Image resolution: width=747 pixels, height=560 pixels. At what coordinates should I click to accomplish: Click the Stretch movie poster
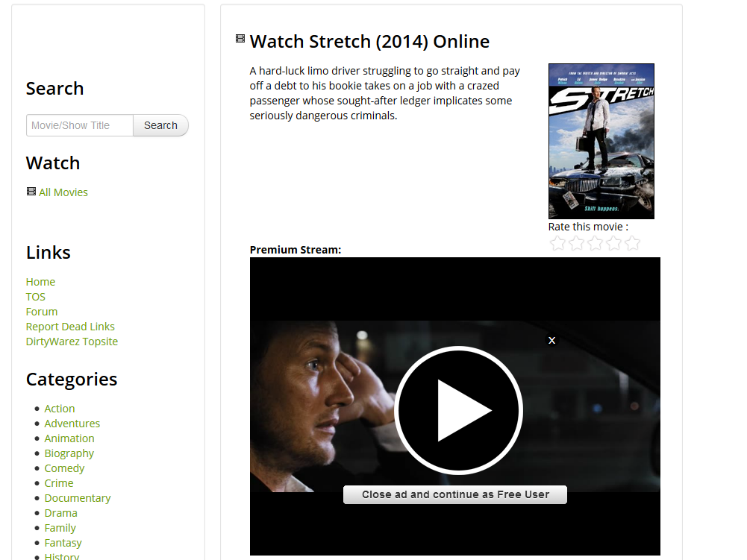pyautogui.click(x=601, y=141)
